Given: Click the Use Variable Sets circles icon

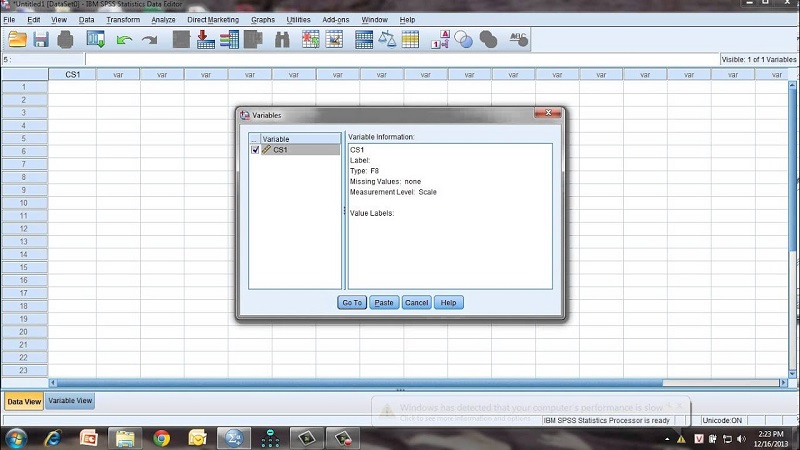Looking at the screenshot, I should coord(463,39).
